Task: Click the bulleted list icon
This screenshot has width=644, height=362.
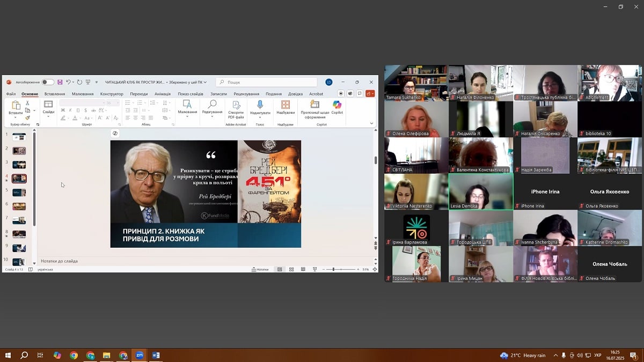Action: (128, 102)
